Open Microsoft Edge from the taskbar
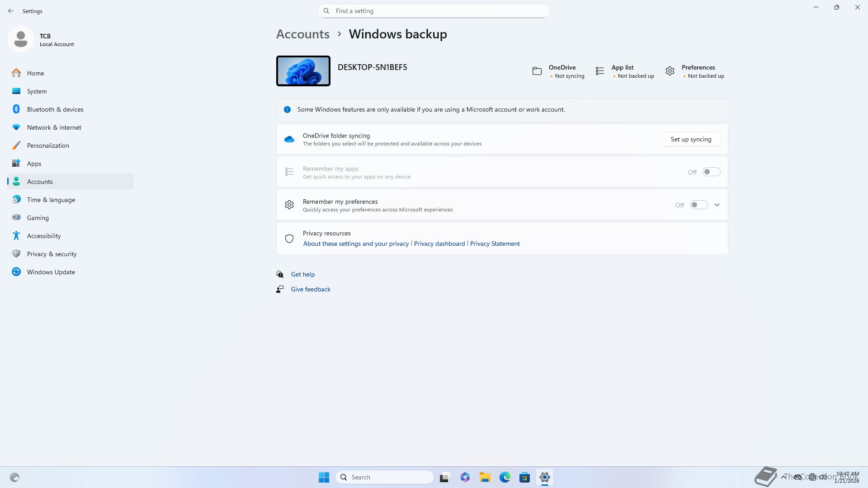The width and height of the screenshot is (868, 488). tap(505, 477)
